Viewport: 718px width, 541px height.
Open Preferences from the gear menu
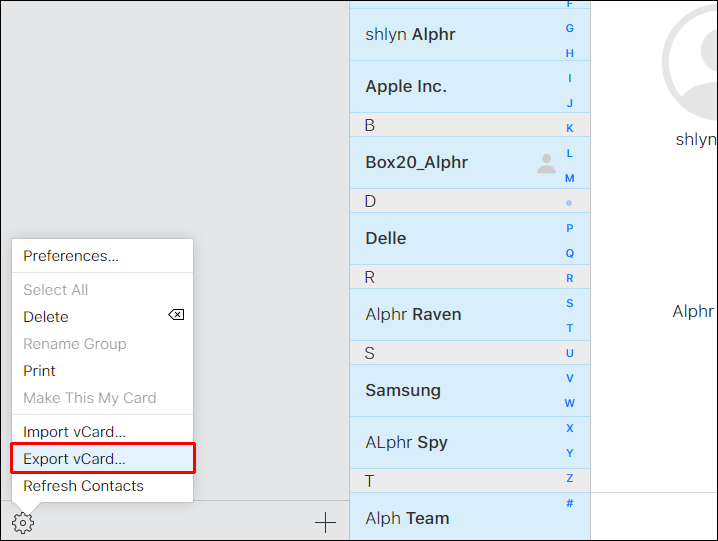[71, 256]
